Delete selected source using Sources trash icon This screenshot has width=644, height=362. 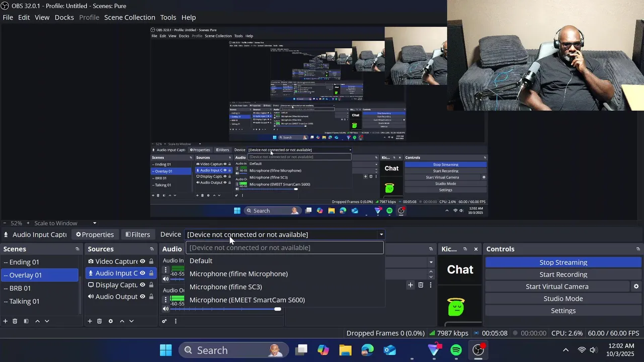pyautogui.click(x=100, y=321)
